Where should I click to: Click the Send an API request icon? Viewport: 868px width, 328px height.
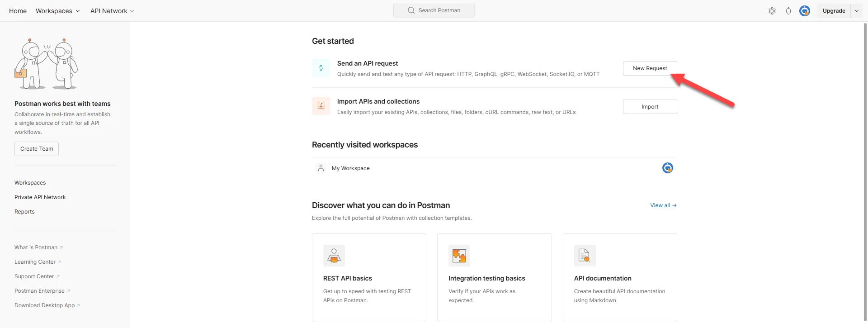pos(321,68)
